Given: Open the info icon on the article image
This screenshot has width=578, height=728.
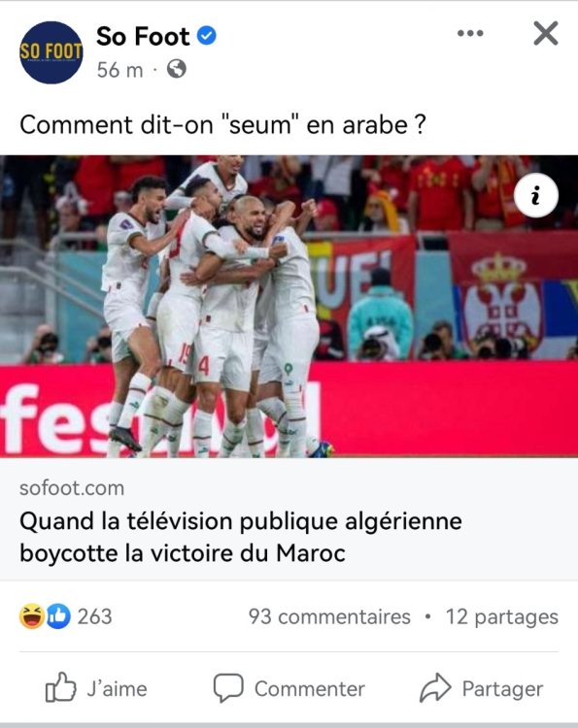Looking at the screenshot, I should [x=536, y=195].
